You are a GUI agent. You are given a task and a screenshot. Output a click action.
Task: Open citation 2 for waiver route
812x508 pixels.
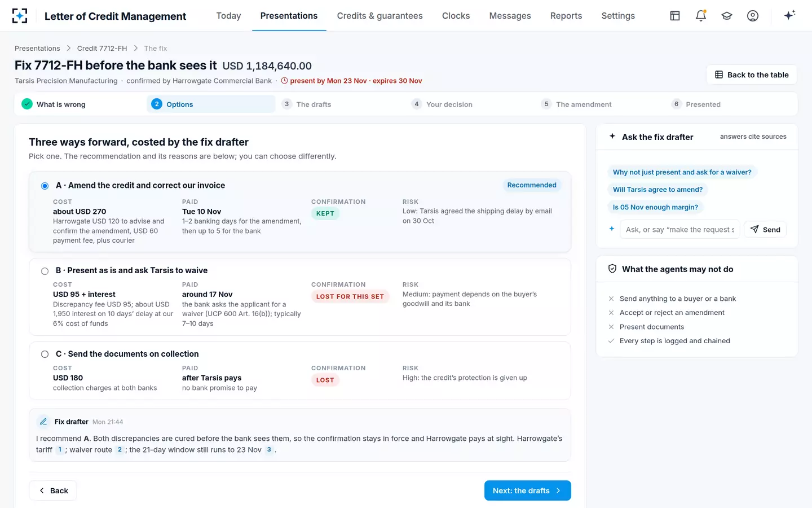pos(120,450)
